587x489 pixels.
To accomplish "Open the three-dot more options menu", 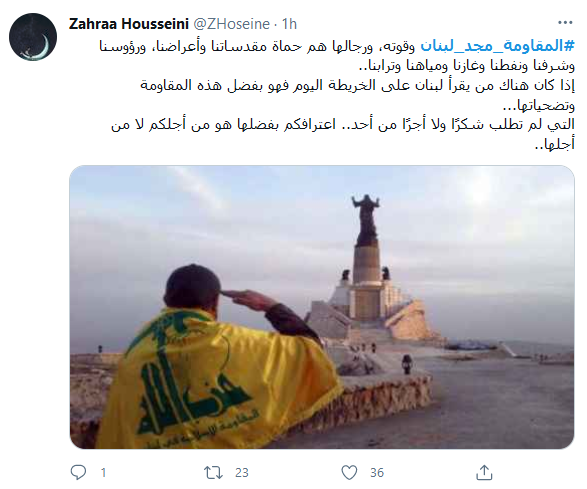I will [565, 23].
